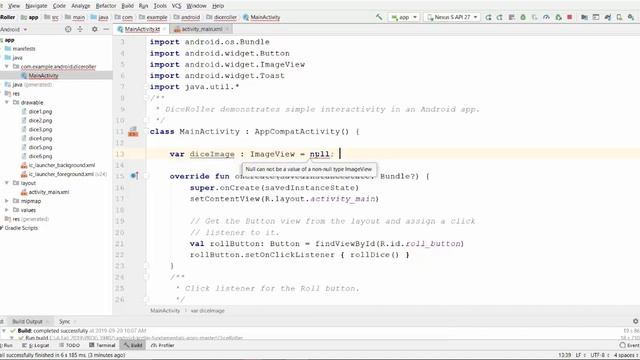Open the Analyze menu
The height and width of the screenshot is (360, 640).
(x=81, y=6)
